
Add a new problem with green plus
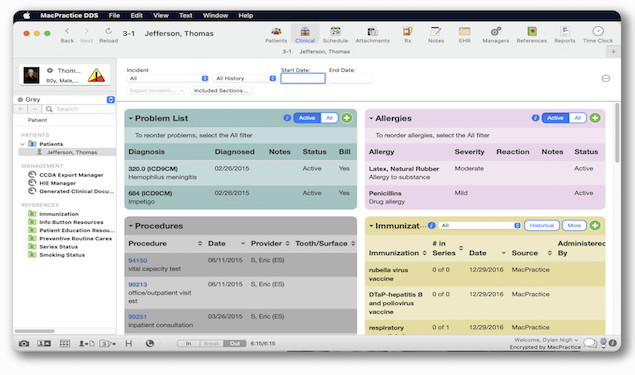(x=346, y=118)
